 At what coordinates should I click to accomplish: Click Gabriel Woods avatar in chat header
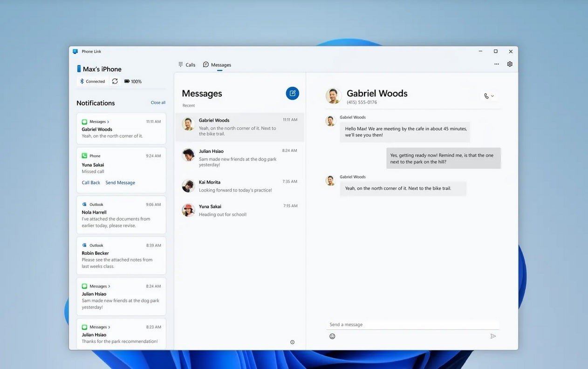coord(334,96)
